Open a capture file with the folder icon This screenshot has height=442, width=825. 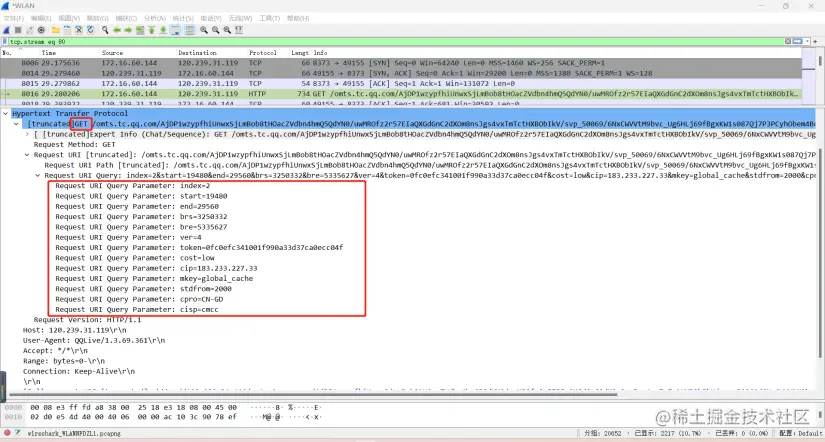(55, 30)
